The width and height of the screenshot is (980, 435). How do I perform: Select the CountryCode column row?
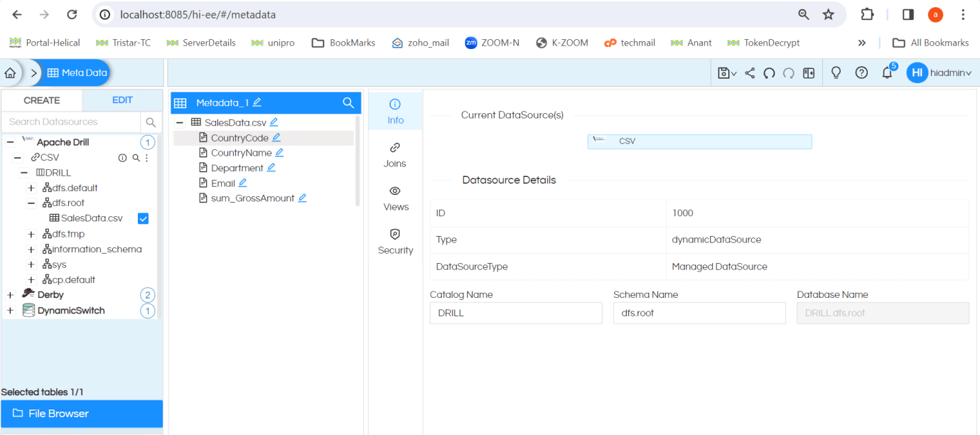pyautogui.click(x=264, y=138)
